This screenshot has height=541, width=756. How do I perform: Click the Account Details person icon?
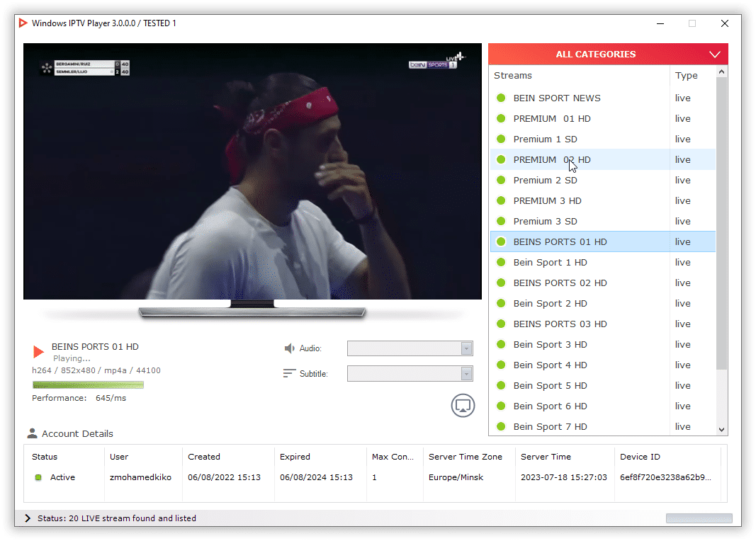(33, 433)
